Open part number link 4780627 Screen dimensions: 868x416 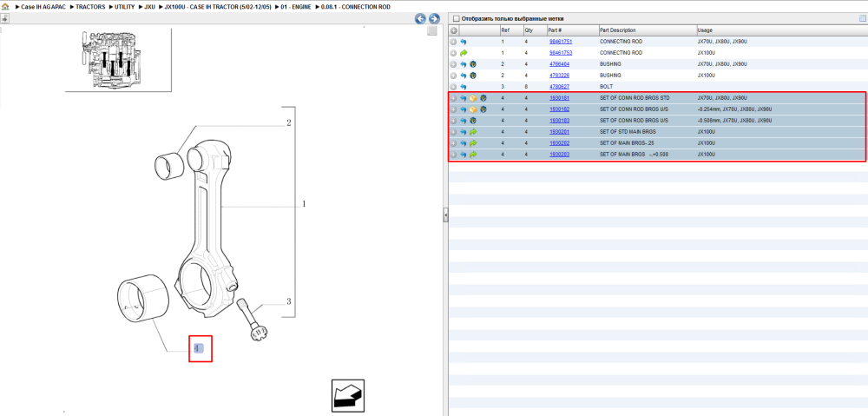559,87
